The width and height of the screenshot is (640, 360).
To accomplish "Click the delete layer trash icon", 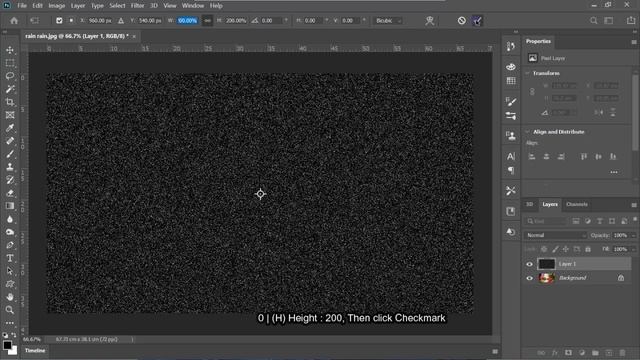I will point(622,353).
